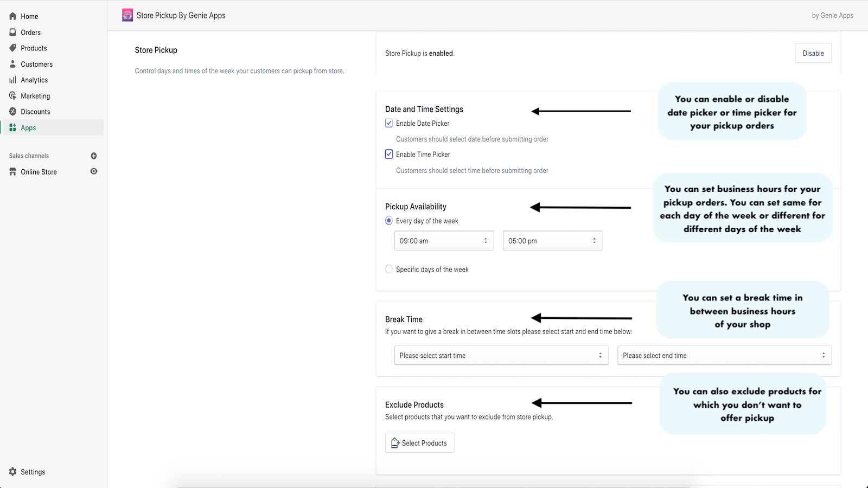Image resolution: width=868 pixels, height=488 pixels.
Task: Toggle the Enable Time Picker checkbox
Action: coord(389,155)
